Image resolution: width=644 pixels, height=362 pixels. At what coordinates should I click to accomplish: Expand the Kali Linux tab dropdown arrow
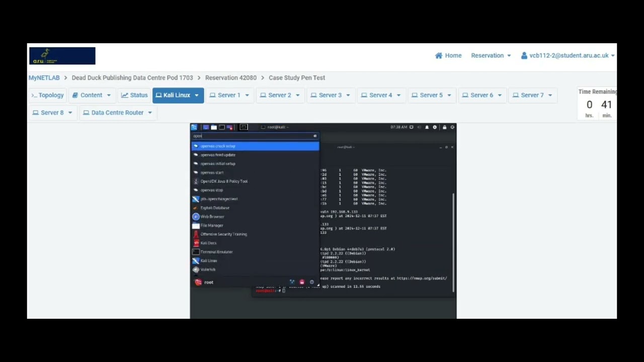(197, 95)
